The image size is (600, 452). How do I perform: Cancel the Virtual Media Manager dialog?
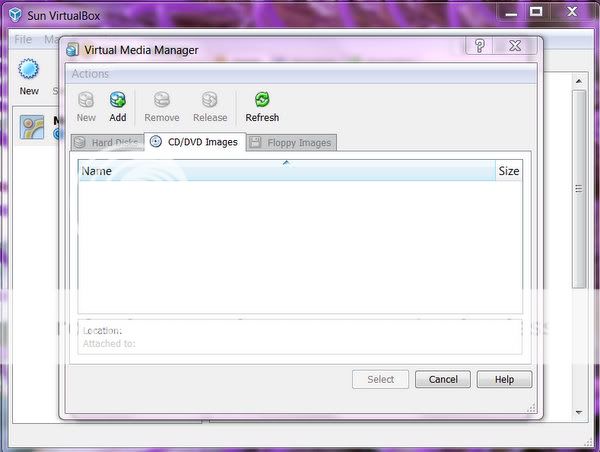[443, 379]
